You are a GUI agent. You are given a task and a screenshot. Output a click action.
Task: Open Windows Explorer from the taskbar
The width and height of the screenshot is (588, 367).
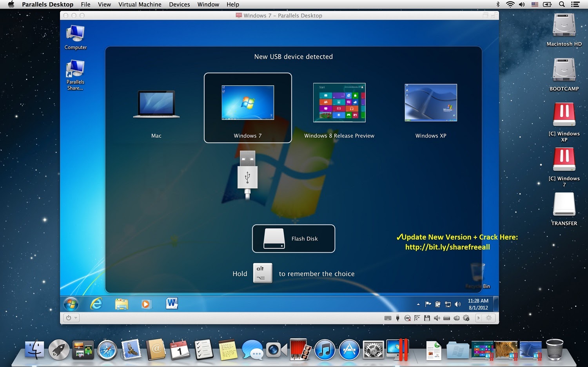(122, 304)
